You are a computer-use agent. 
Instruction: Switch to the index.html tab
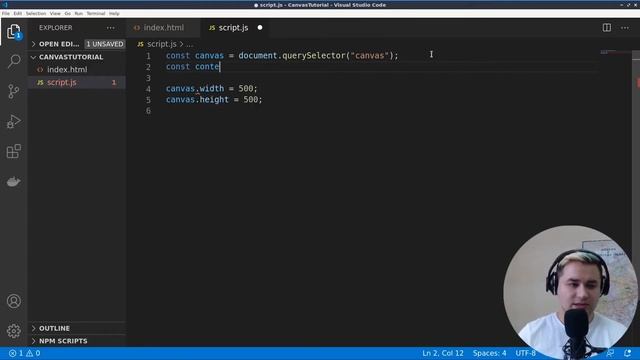coord(163,28)
